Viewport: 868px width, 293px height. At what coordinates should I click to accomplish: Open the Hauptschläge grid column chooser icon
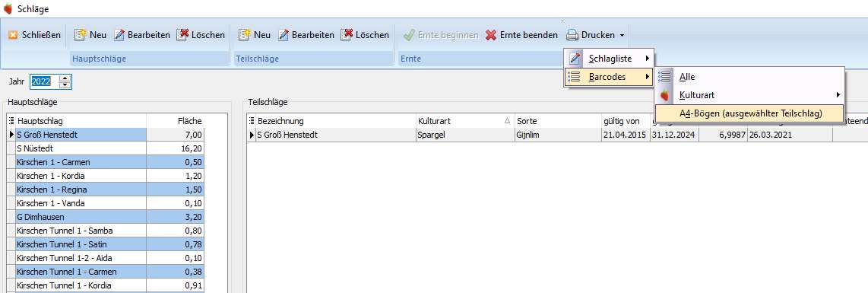(x=11, y=121)
